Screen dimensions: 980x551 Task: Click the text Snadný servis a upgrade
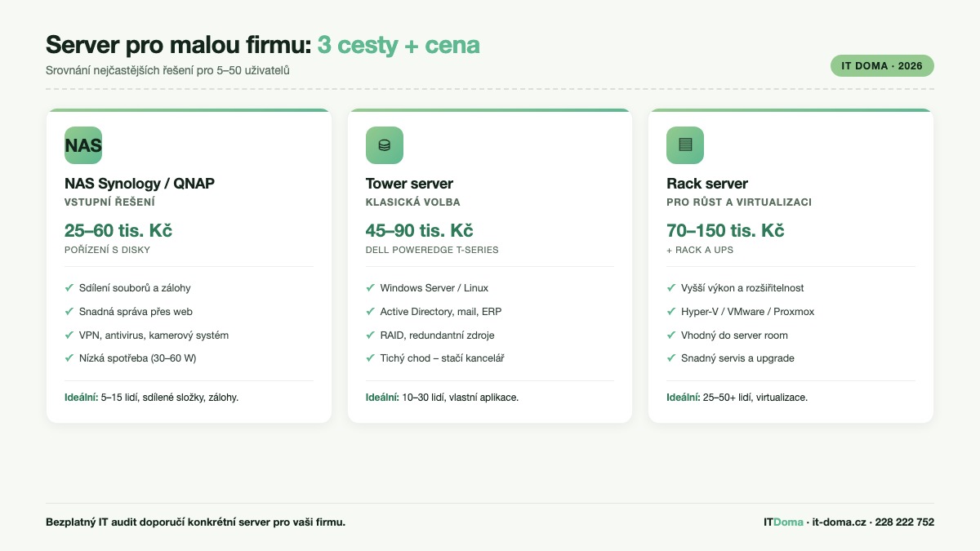[x=737, y=358]
